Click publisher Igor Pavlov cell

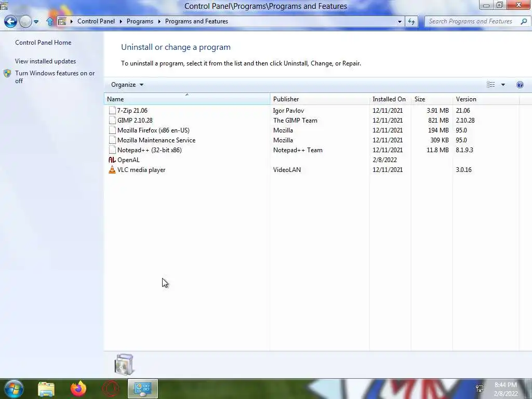click(x=288, y=110)
